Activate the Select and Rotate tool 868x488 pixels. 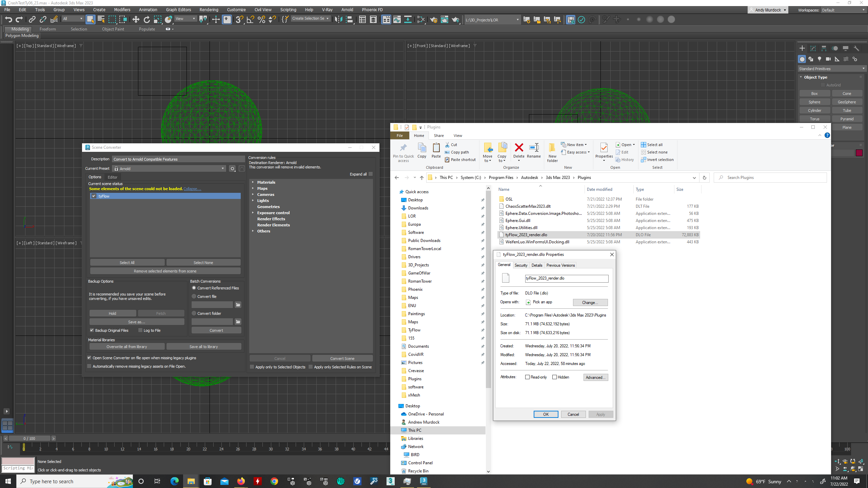click(x=147, y=20)
